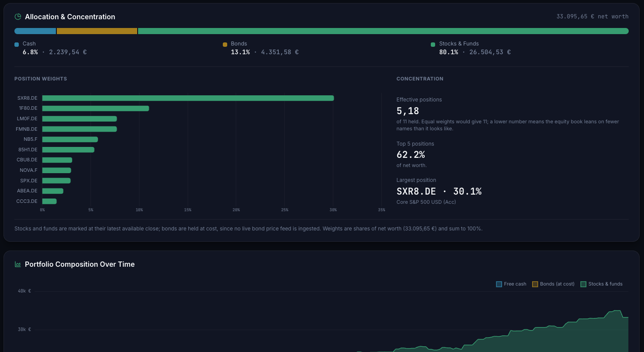
Task: Toggle Bonds (at cost) series in legend
Action: click(x=553, y=284)
